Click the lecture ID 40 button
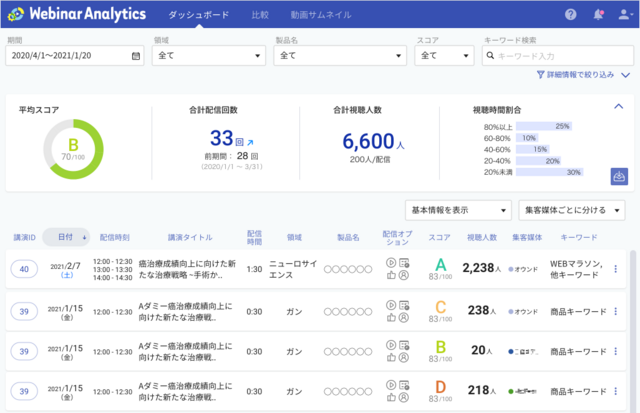 coord(24,267)
